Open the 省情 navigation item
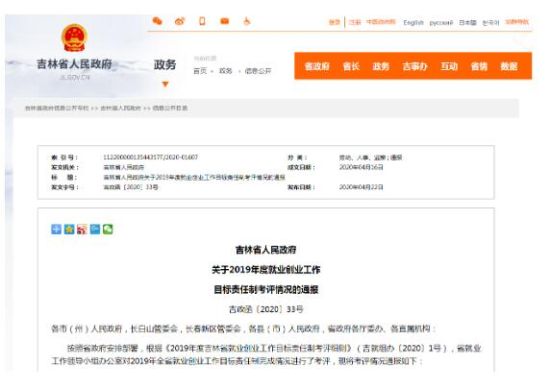The image size is (550, 390). (479, 66)
